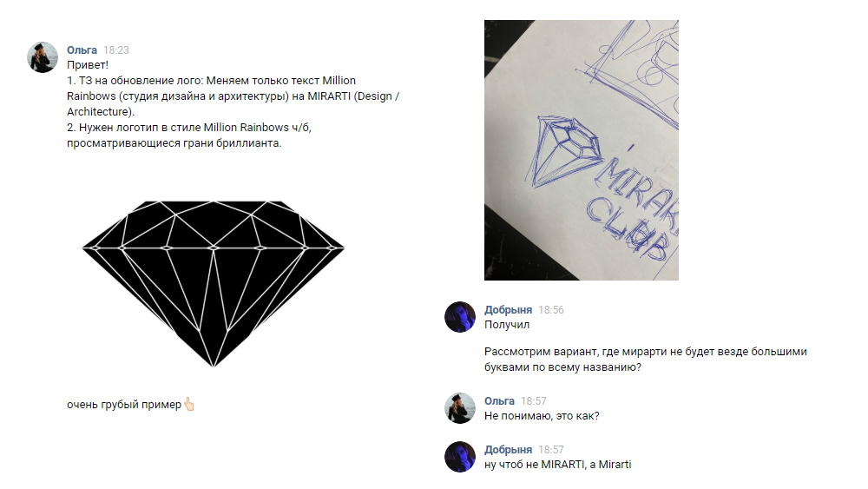This screenshot has height=489, width=868.
Task: Click the Добрыня name above 'ну чтоб не MIRARTI'
Action: click(508, 450)
